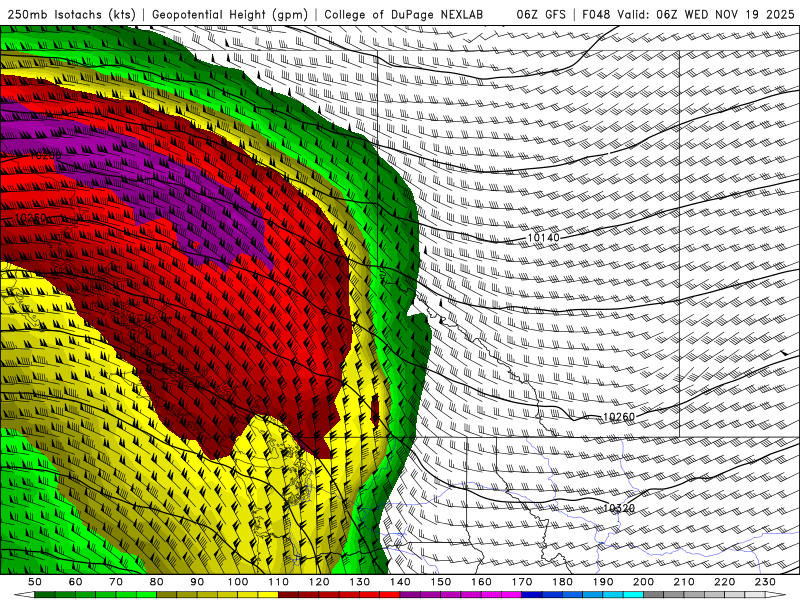Click the 10260 contour label over white area

pos(619,417)
